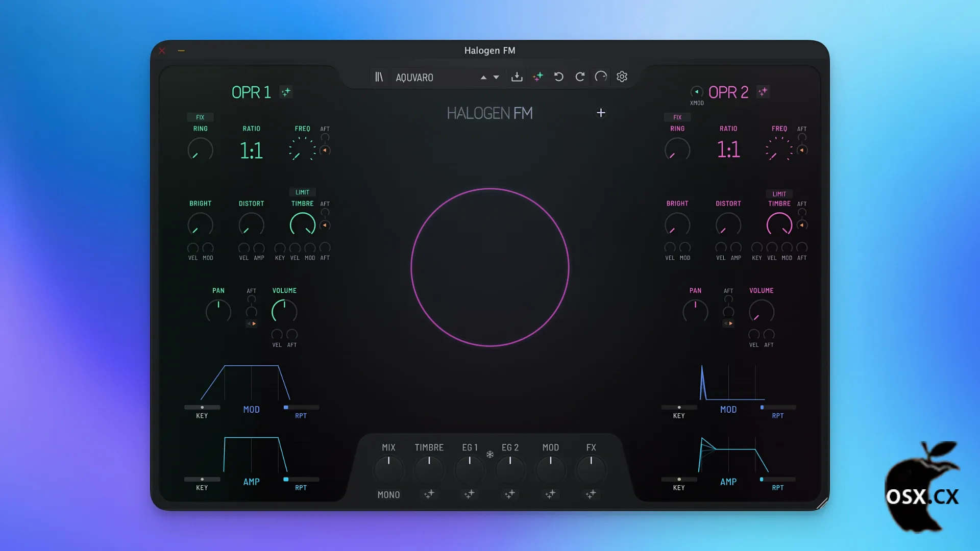Randomize EG 2 macro using sparkle icon below it

tap(509, 494)
